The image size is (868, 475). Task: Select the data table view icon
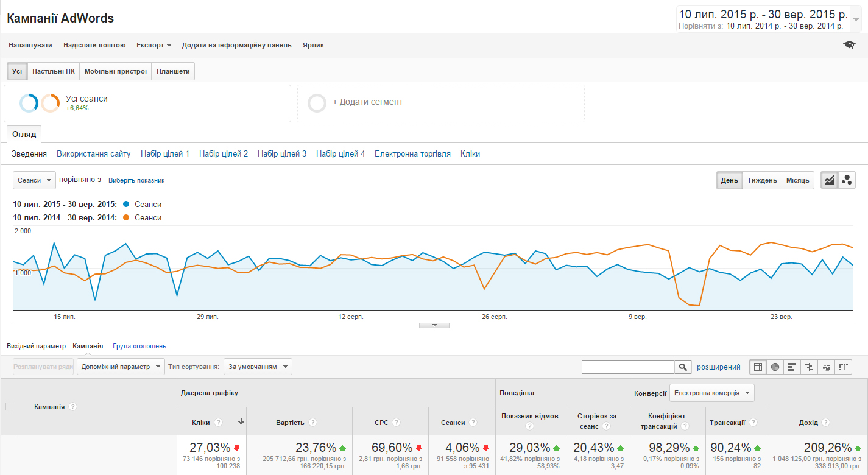(758, 367)
